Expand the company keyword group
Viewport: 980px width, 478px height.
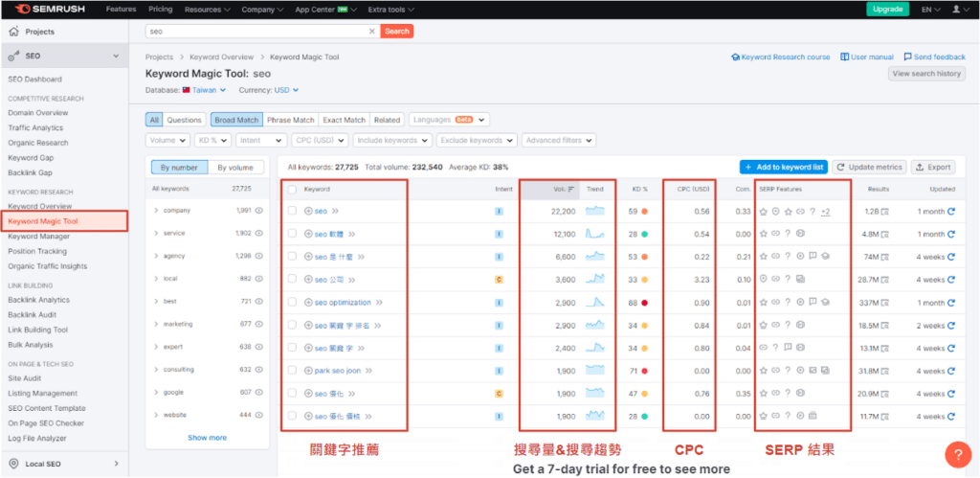coord(156,211)
